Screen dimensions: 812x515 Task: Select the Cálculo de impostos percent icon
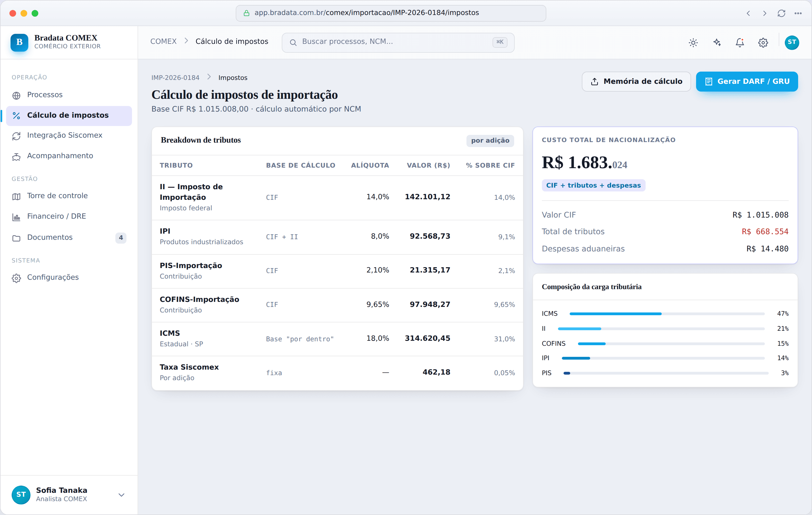point(16,116)
